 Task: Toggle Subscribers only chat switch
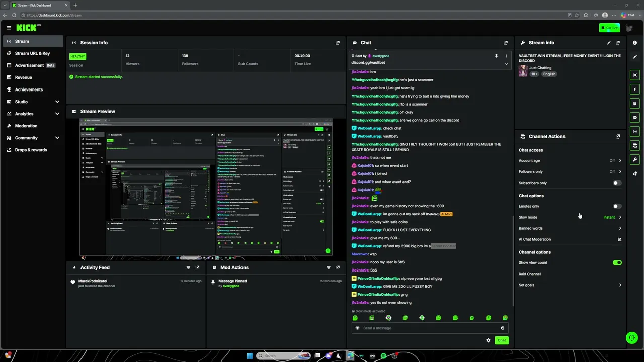coord(617,183)
